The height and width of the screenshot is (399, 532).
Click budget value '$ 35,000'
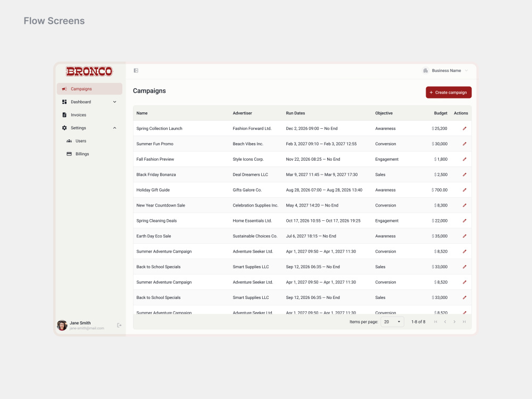pyautogui.click(x=439, y=236)
